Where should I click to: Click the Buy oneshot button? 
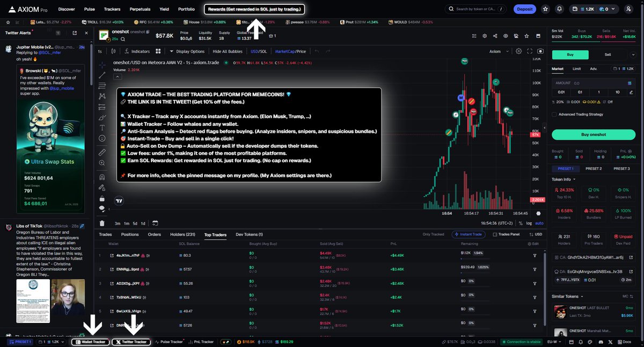click(592, 134)
